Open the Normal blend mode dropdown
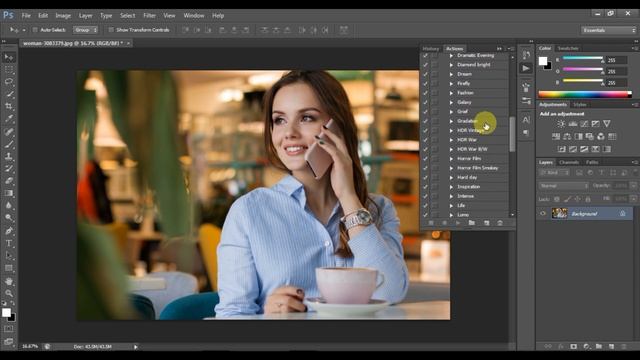640x360 pixels. point(563,186)
